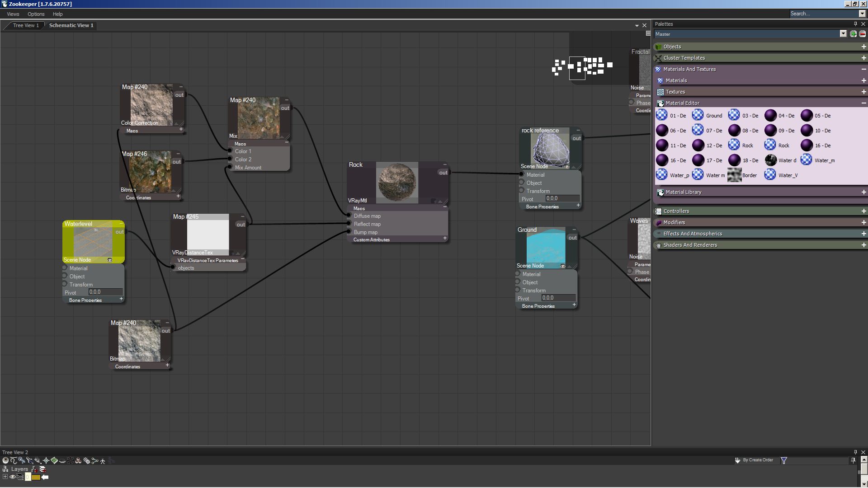Toggle layer 0 visibility eye
Image resolution: width=868 pixels, height=488 pixels.
13,477
